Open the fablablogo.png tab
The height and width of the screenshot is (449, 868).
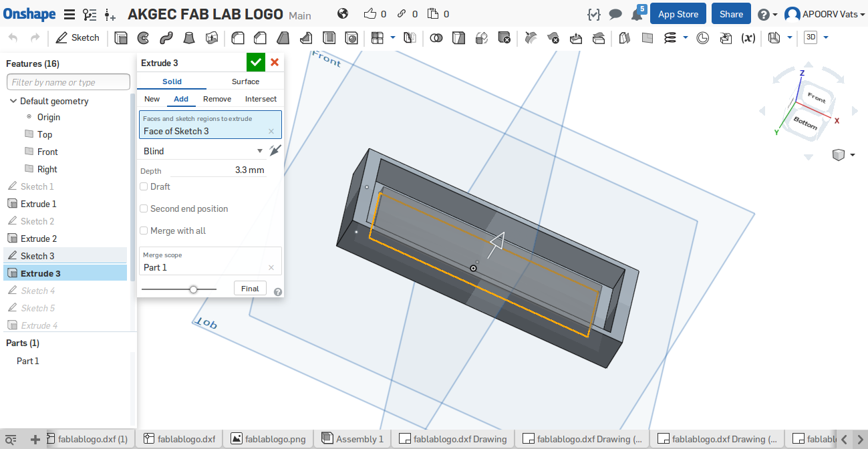coord(268,439)
